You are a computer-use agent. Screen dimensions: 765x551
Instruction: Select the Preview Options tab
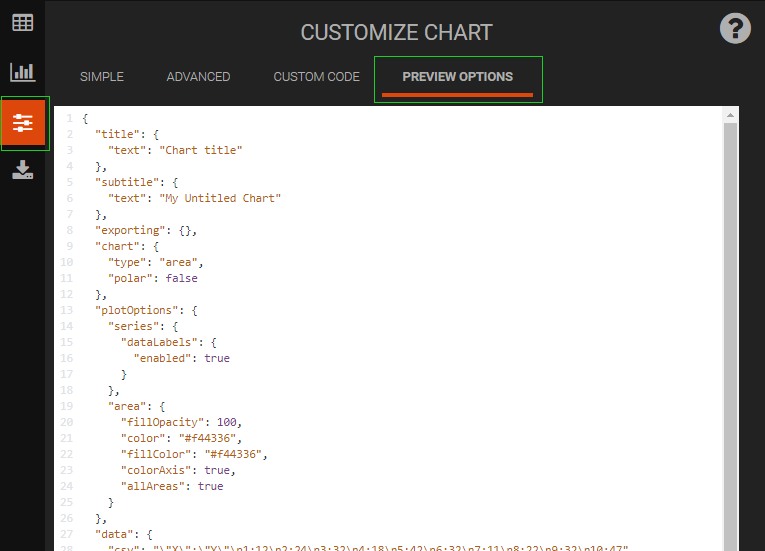pos(457,77)
